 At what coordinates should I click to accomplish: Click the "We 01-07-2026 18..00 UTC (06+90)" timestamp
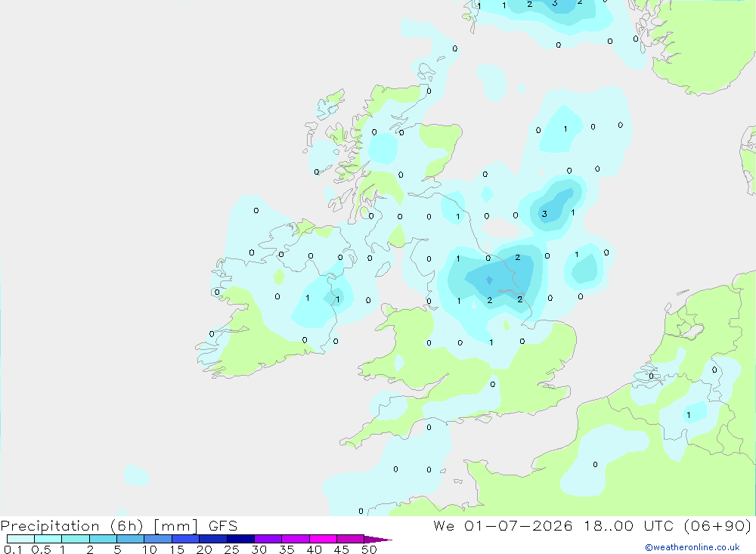[592, 525]
